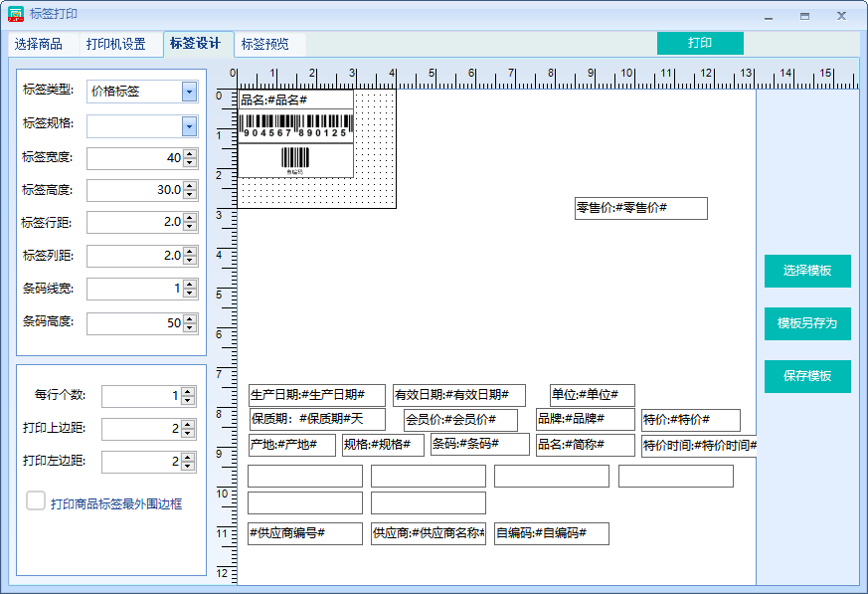Image resolution: width=868 pixels, height=594 pixels.
Task: Click the application icon in the title bar
Action: pyautogui.click(x=14, y=12)
